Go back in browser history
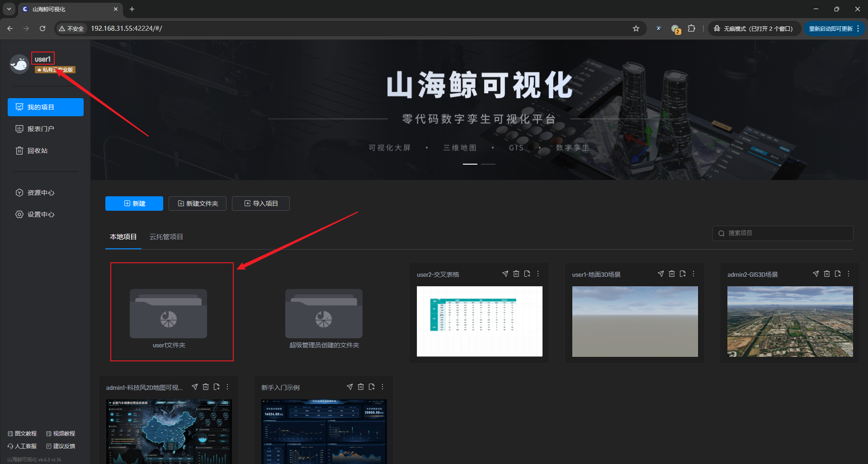 click(x=10, y=28)
